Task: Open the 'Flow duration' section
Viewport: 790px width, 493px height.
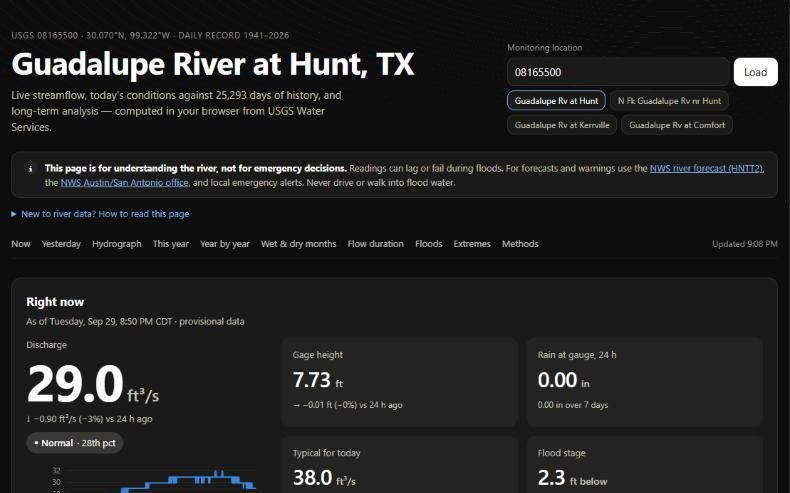Action: tap(375, 244)
